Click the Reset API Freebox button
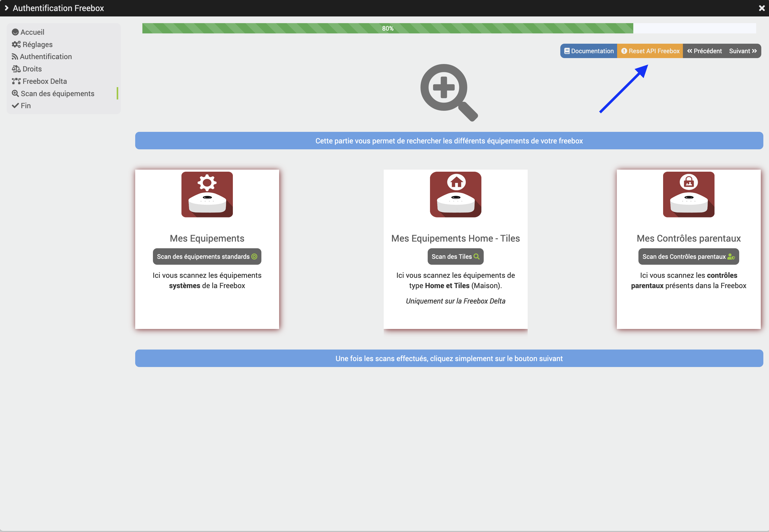The width and height of the screenshot is (769, 532). tap(650, 51)
